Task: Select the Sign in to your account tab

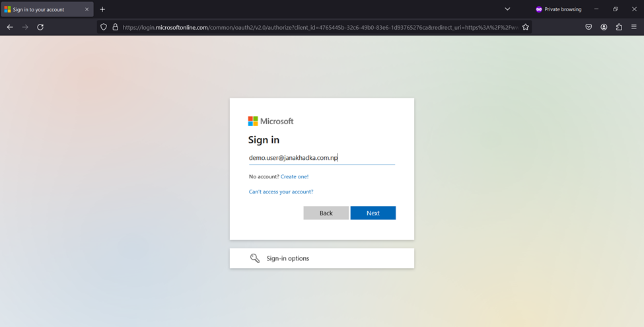Action: pyautogui.click(x=47, y=9)
